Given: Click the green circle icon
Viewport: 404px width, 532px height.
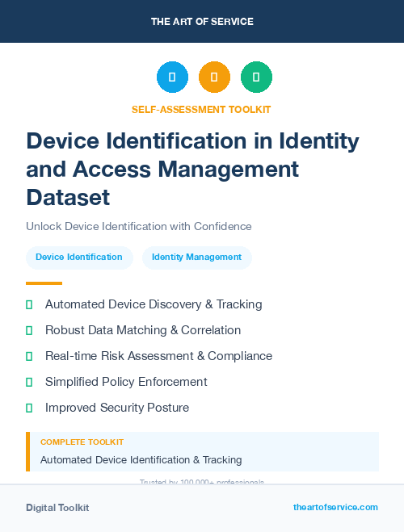Looking at the screenshot, I should click(x=256, y=77).
